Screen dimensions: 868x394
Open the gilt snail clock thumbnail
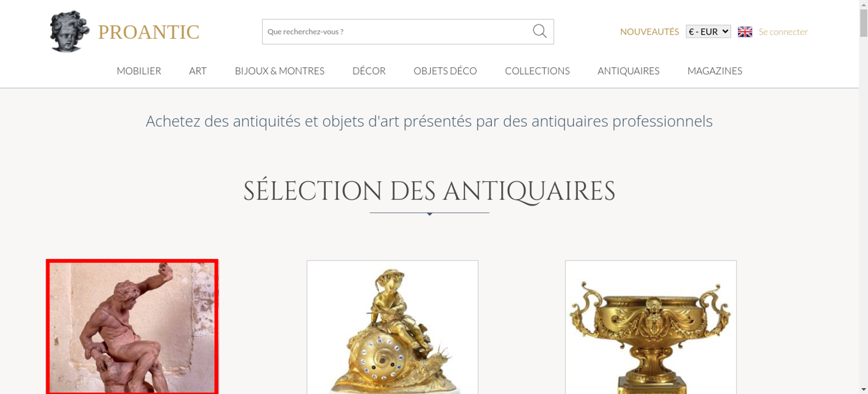pos(392,327)
